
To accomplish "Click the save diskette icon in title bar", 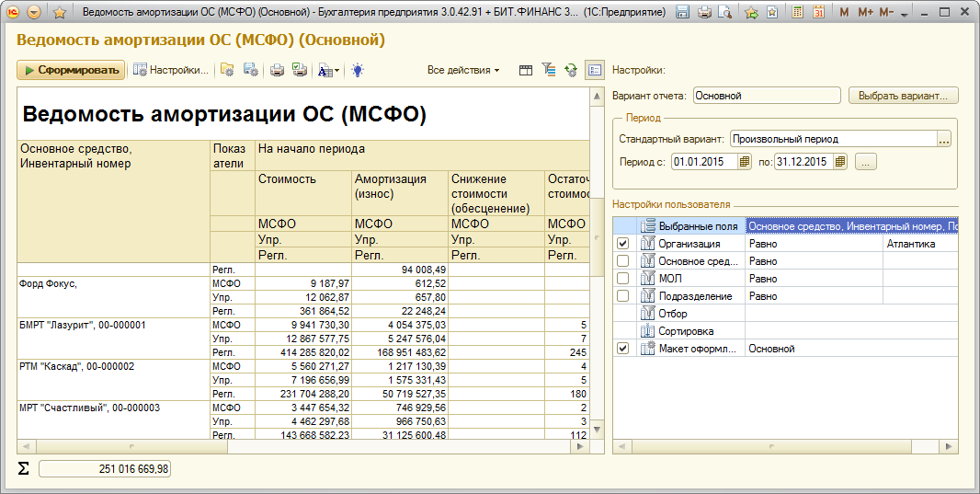I will click(x=683, y=13).
